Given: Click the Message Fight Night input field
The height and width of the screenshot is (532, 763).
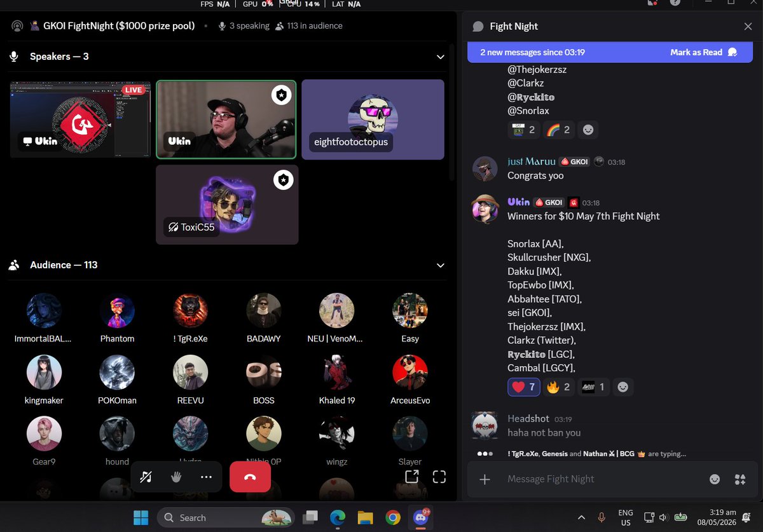Looking at the screenshot, I should point(603,479).
